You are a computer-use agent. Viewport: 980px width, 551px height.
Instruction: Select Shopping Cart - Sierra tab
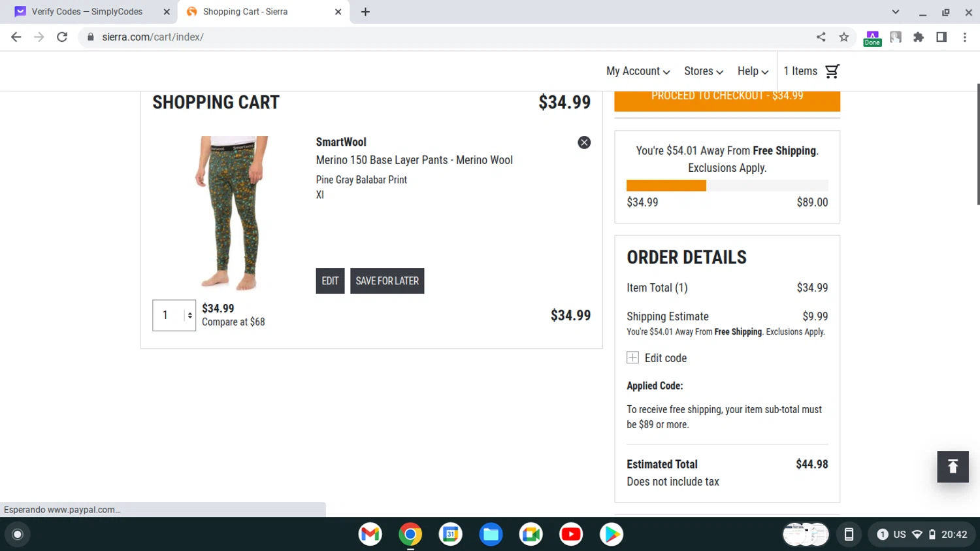pos(263,12)
